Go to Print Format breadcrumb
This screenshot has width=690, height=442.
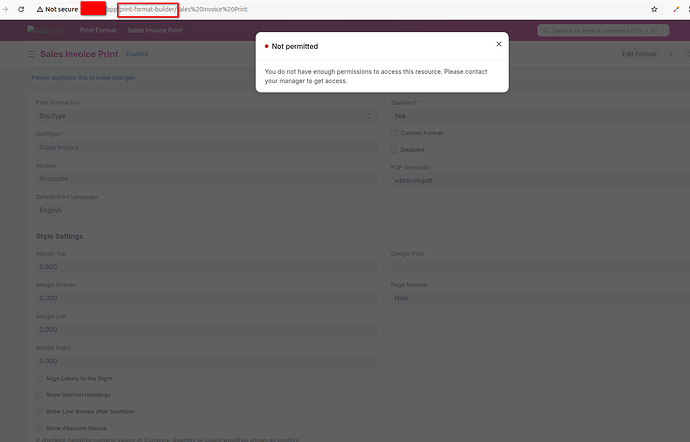98,31
